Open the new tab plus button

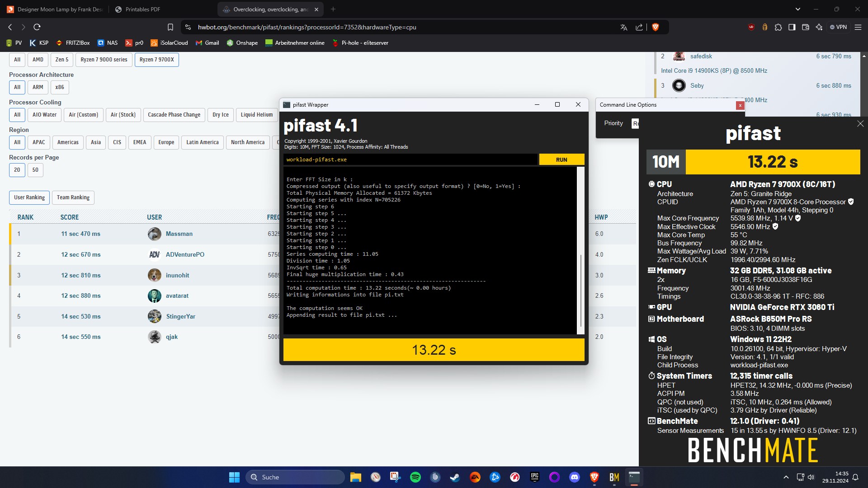pos(333,9)
